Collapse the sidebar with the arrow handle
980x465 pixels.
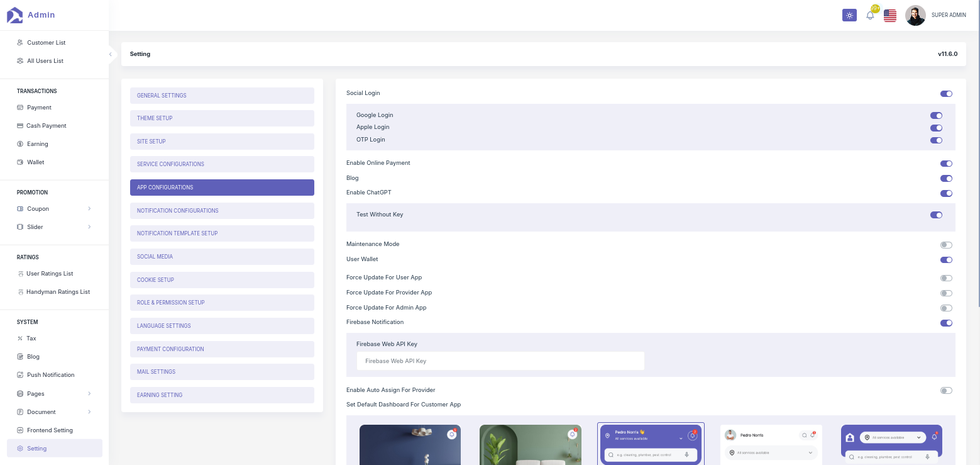[111, 54]
